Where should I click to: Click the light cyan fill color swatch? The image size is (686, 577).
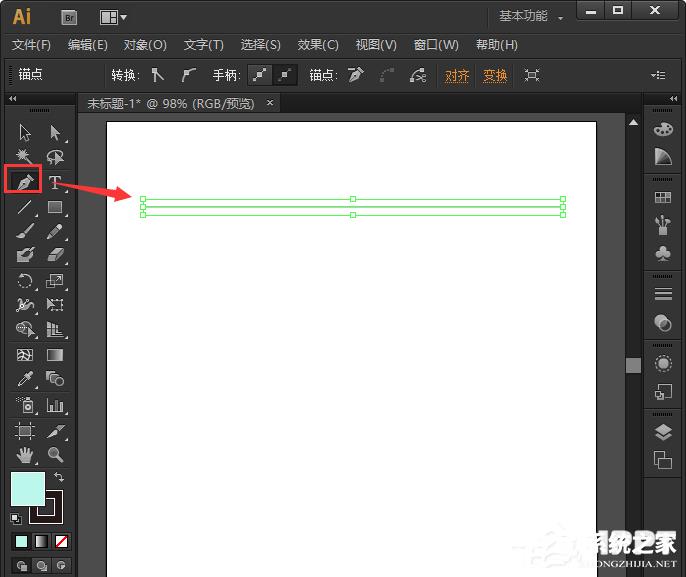click(28, 489)
